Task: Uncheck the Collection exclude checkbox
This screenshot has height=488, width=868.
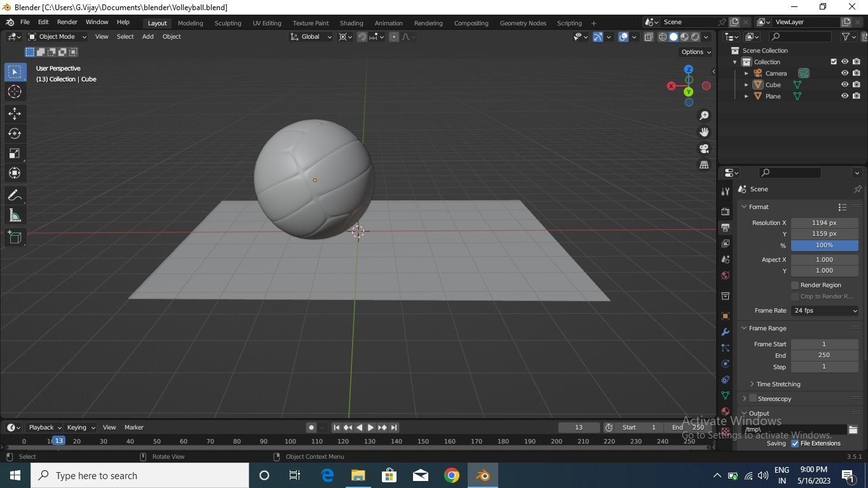Action: [834, 62]
